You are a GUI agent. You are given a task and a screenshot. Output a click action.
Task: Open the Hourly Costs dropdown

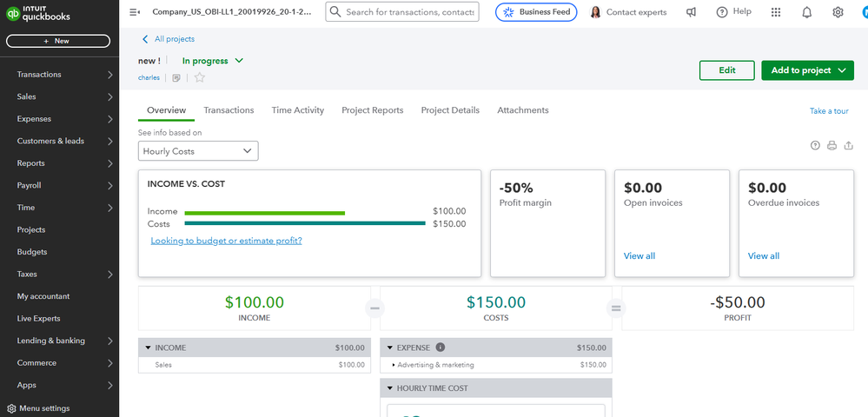tap(198, 151)
